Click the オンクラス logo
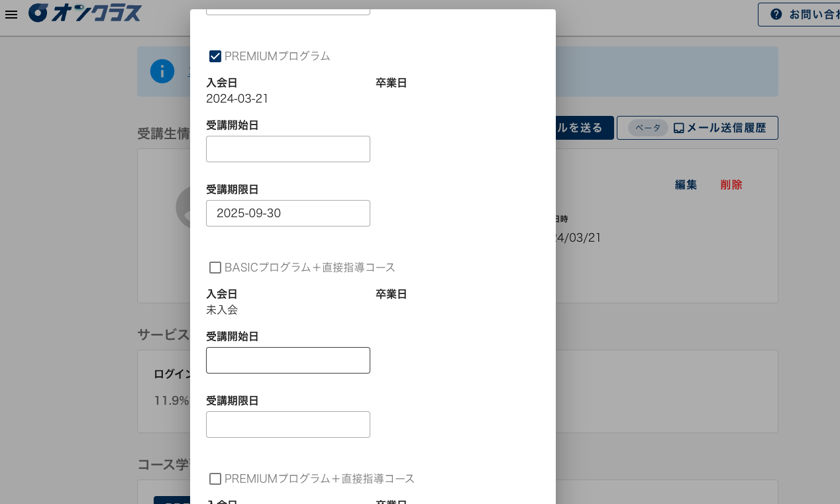840x504 pixels. (x=85, y=14)
